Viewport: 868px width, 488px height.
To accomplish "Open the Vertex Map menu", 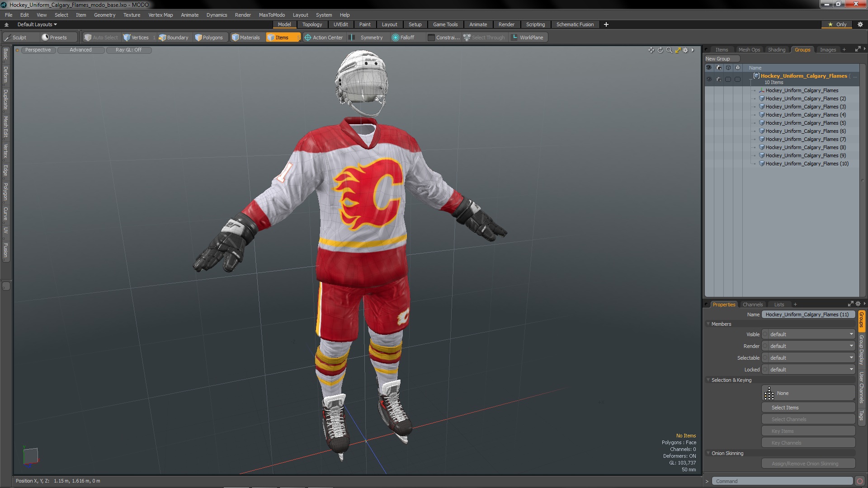I will click(x=160, y=15).
